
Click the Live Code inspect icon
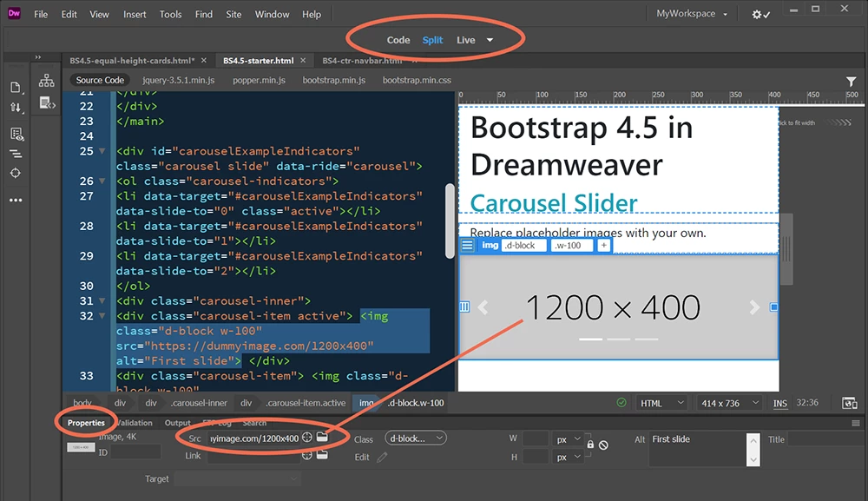pyautogui.click(x=16, y=134)
